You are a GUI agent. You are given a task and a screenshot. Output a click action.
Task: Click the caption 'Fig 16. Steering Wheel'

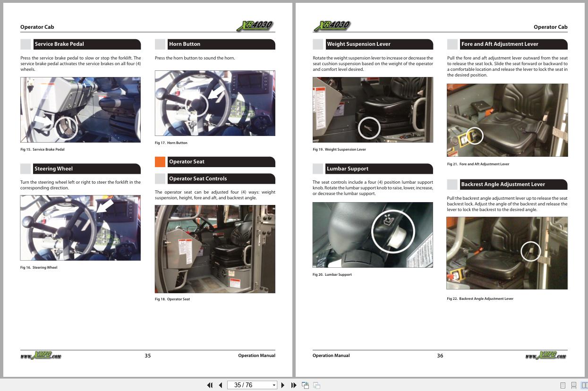pos(39,268)
